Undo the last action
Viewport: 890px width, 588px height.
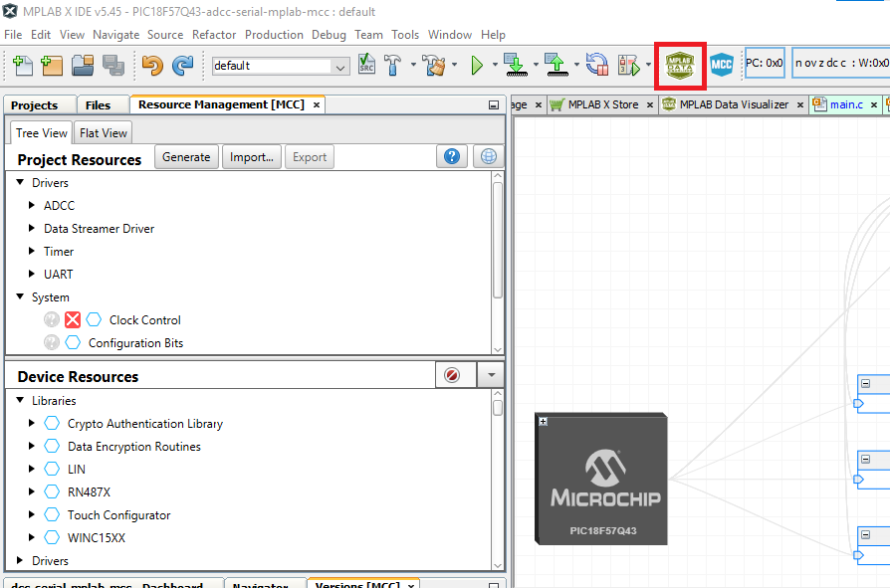click(152, 66)
